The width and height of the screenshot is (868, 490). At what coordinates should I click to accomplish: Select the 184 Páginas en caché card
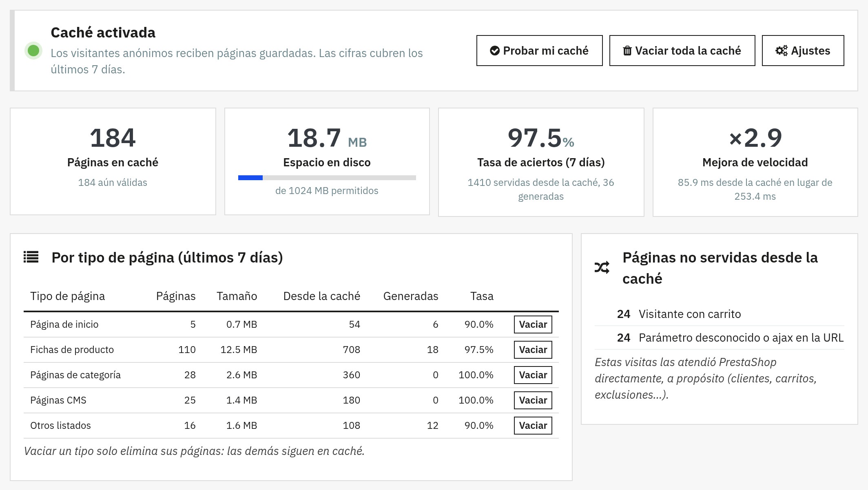(x=113, y=161)
